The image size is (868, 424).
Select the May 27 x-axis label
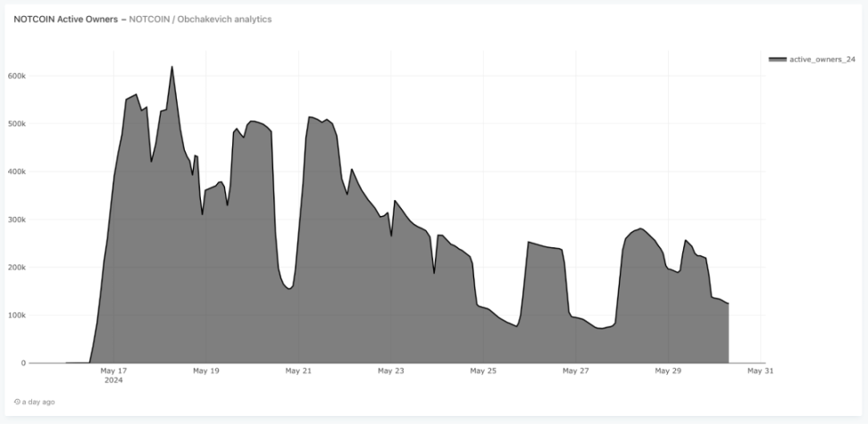pos(576,370)
